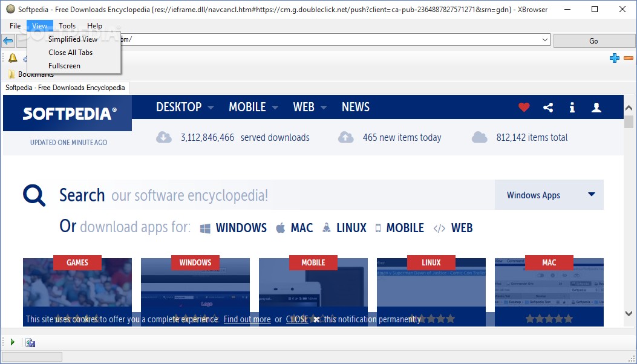Click the magnifying glass search icon

(34, 195)
